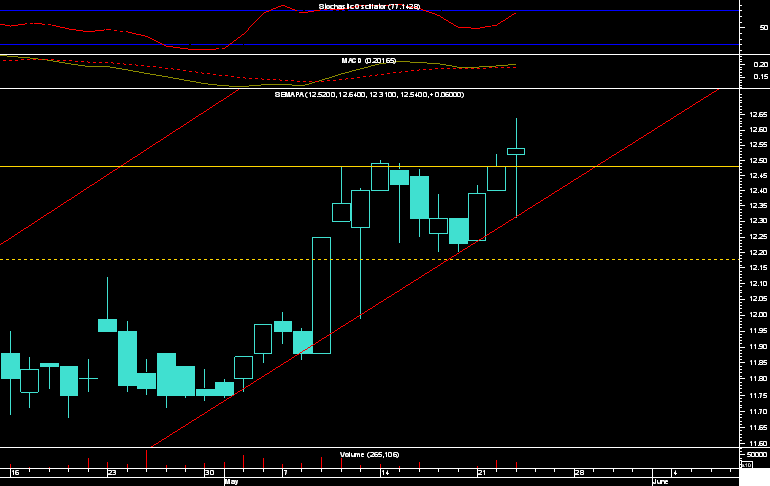Click the tallest hollow candle near May 9
The height and width of the screenshot is (486, 770).
point(322,295)
